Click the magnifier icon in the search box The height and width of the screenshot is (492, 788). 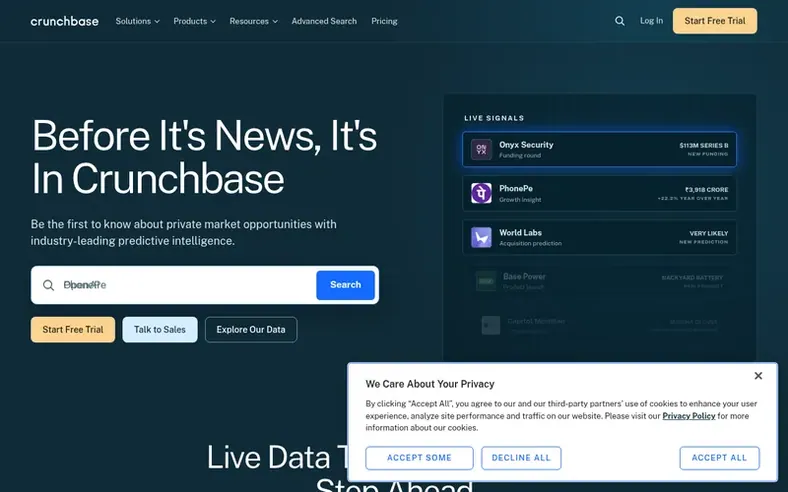(x=48, y=285)
